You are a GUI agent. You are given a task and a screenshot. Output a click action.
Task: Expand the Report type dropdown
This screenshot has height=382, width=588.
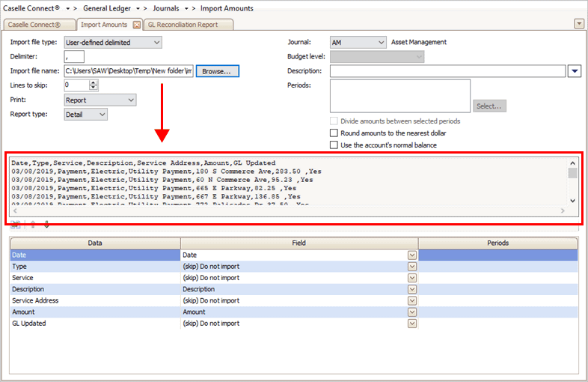[102, 114]
